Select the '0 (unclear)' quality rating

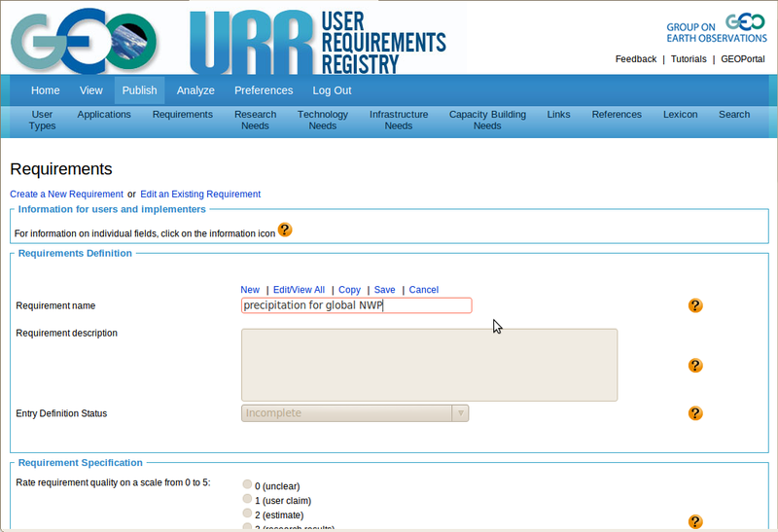point(247,484)
